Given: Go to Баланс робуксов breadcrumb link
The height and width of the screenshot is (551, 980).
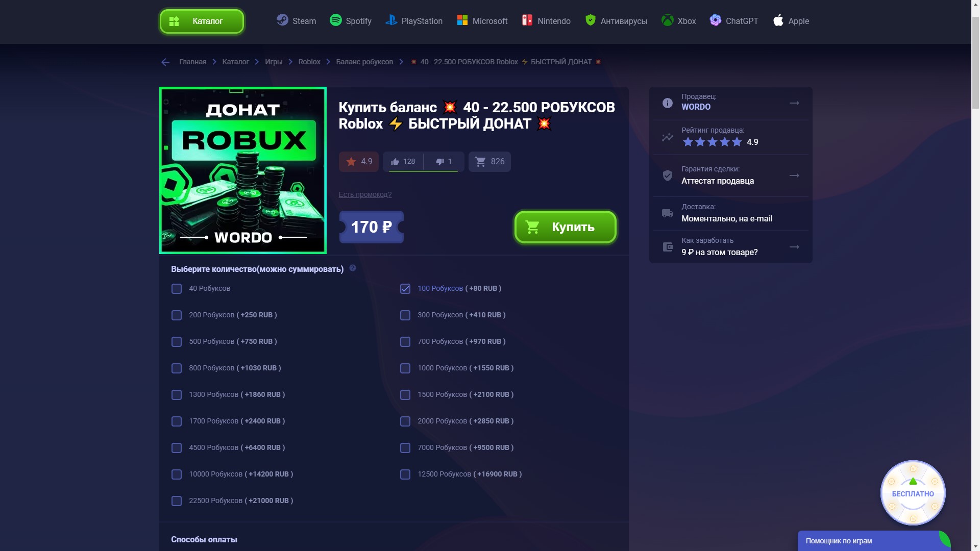Looking at the screenshot, I should (364, 62).
